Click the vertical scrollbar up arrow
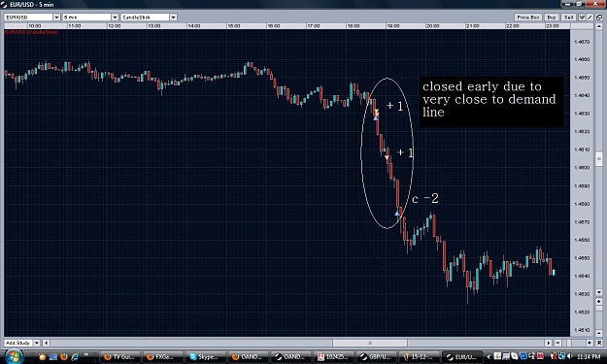Viewport: 607px width, 364px height. tap(599, 26)
